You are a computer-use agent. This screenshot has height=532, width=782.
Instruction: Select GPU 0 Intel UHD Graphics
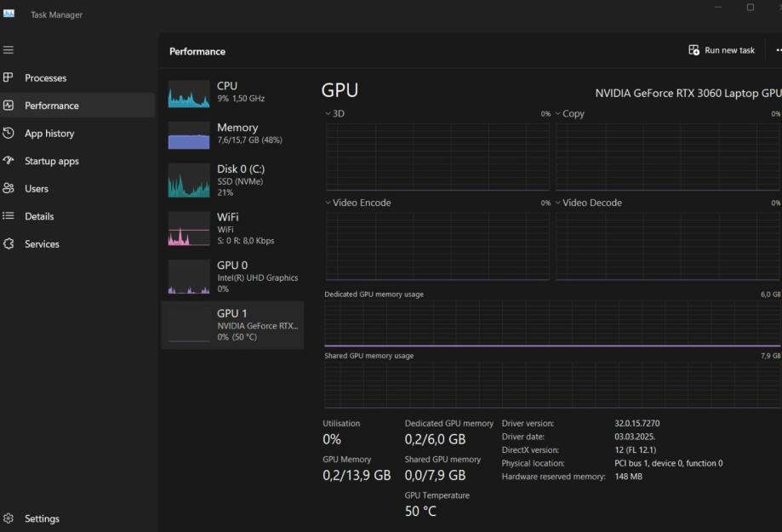click(x=231, y=277)
